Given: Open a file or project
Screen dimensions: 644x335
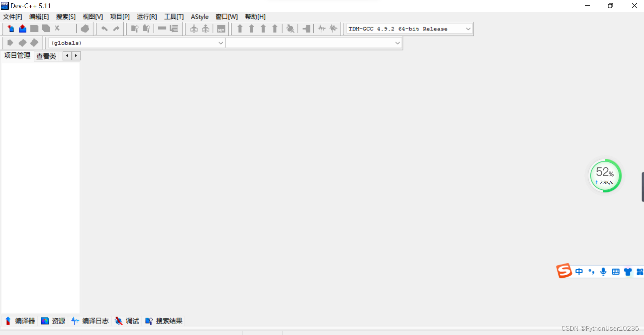Looking at the screenshot, I should 23,29.
